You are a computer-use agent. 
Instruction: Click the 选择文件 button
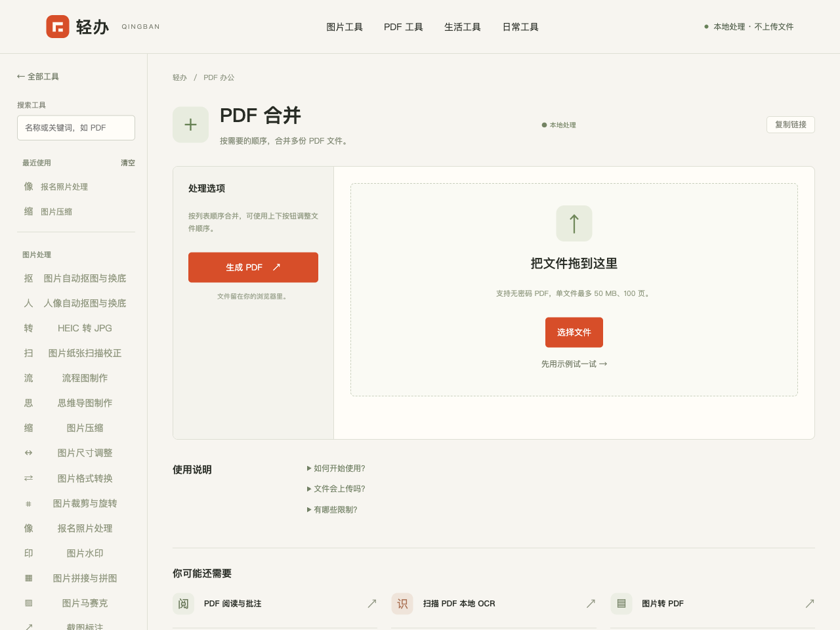tap(574, 333)
